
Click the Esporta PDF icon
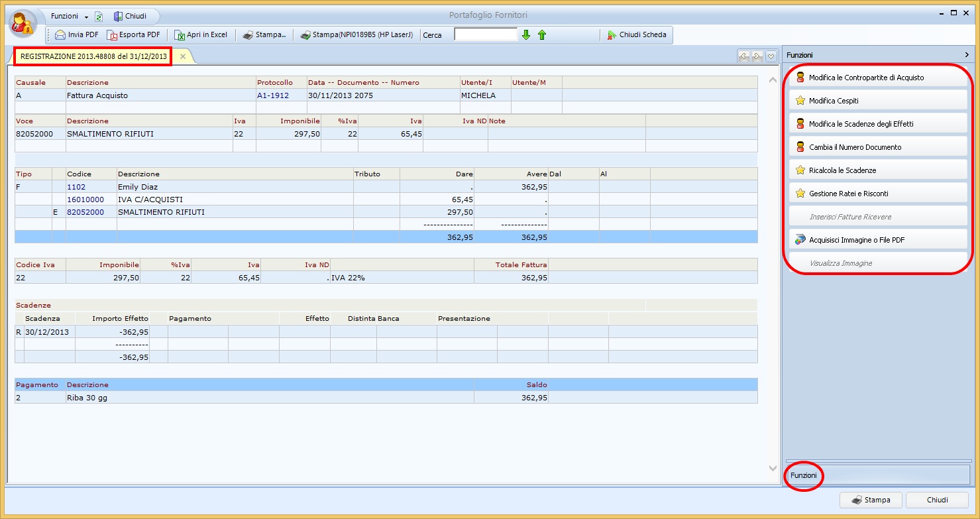pos(112,35)
